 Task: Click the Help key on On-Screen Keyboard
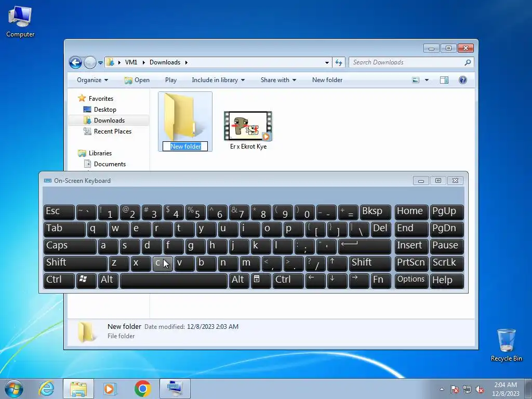tap(447, 281)
